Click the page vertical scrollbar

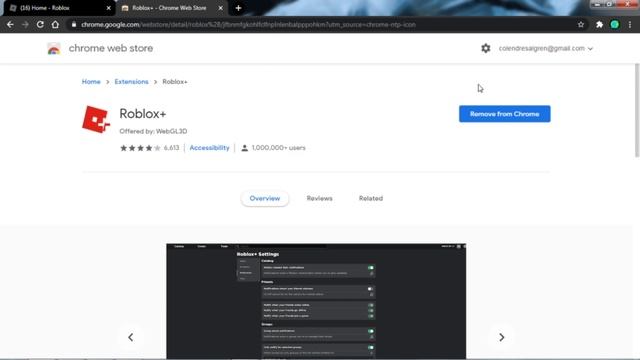tap(637, 110)
